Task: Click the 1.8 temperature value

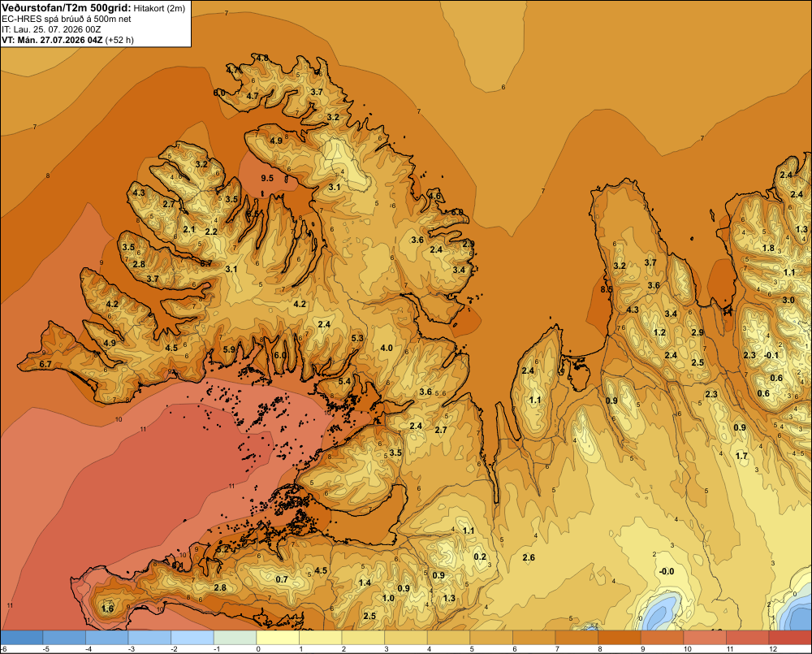Action: point(768,248)
